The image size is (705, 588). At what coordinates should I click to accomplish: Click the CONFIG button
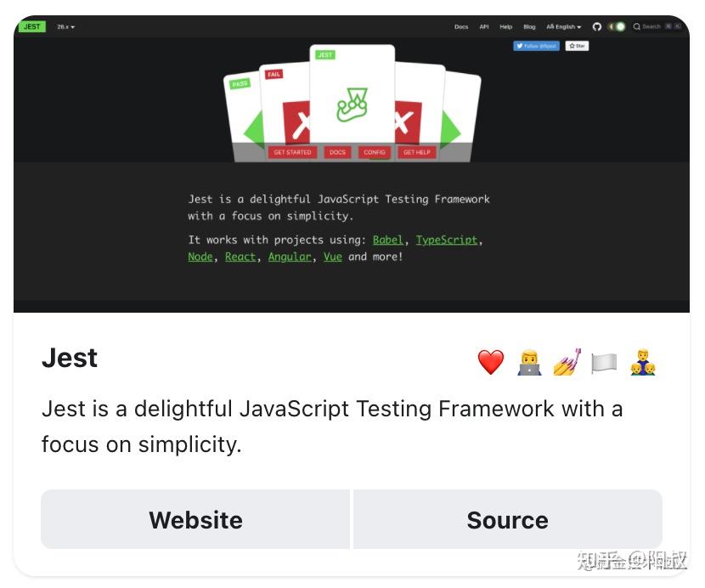(x=374, y=152)
